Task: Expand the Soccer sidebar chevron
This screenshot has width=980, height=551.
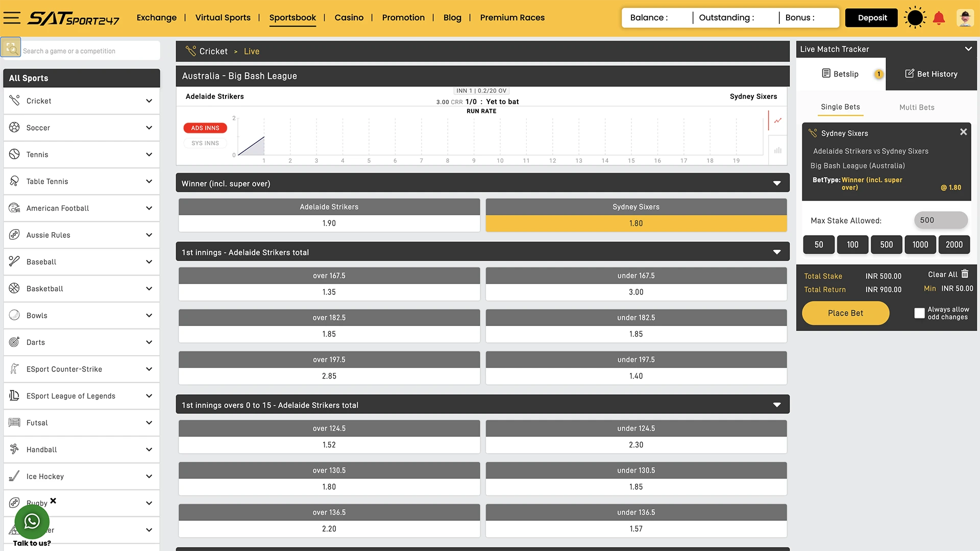Action: pos(149,128)
